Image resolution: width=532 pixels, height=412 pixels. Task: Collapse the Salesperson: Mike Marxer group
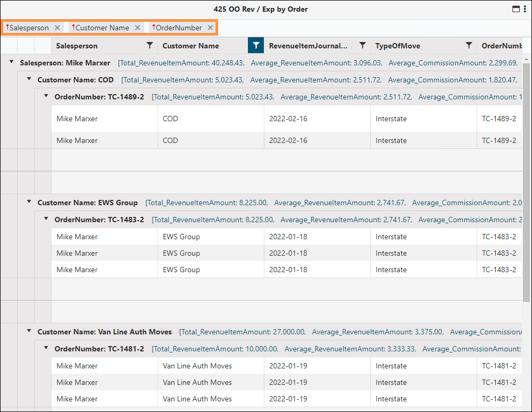(x=11, y=62)
